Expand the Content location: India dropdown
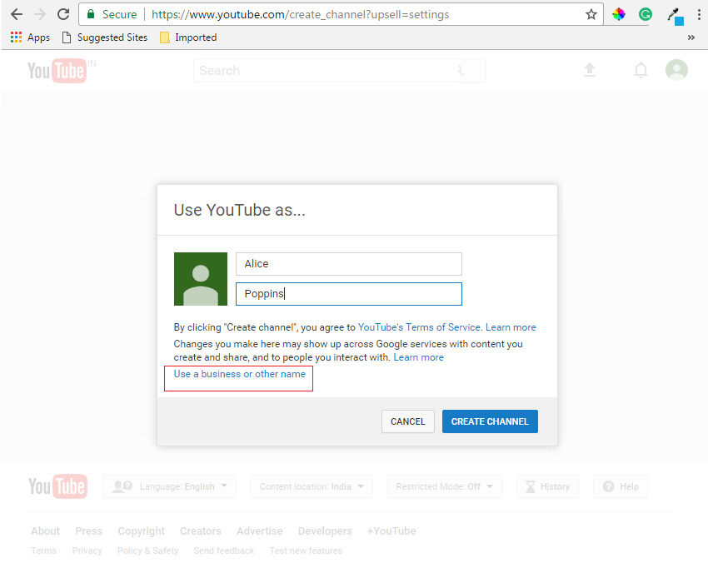 coord(312,486)
